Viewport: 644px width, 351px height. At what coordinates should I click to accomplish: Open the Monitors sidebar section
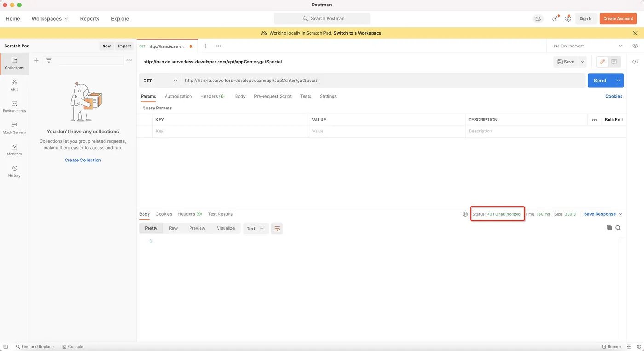point(14,150)
